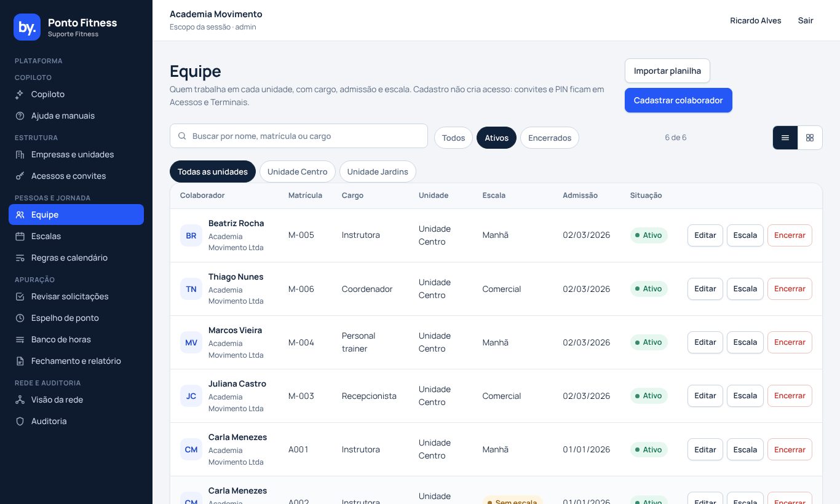Select the Todas as unidades tab
This screenshot has width=840, height=504.
click(213, 171)
